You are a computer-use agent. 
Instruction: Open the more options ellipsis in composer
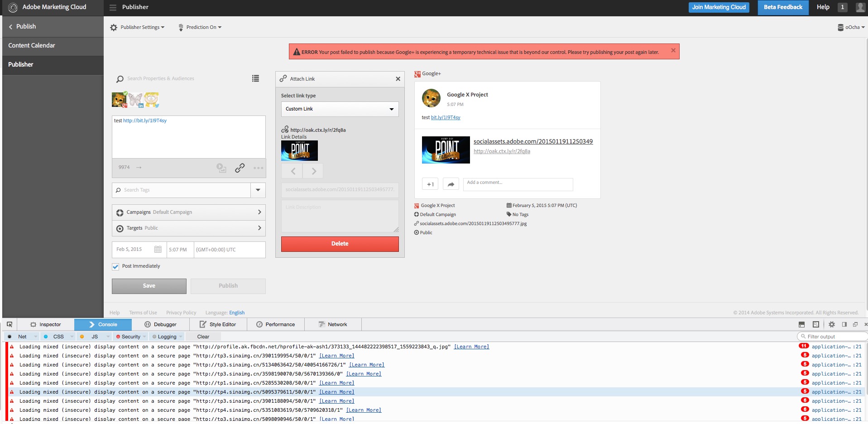(x=259, y=168)
